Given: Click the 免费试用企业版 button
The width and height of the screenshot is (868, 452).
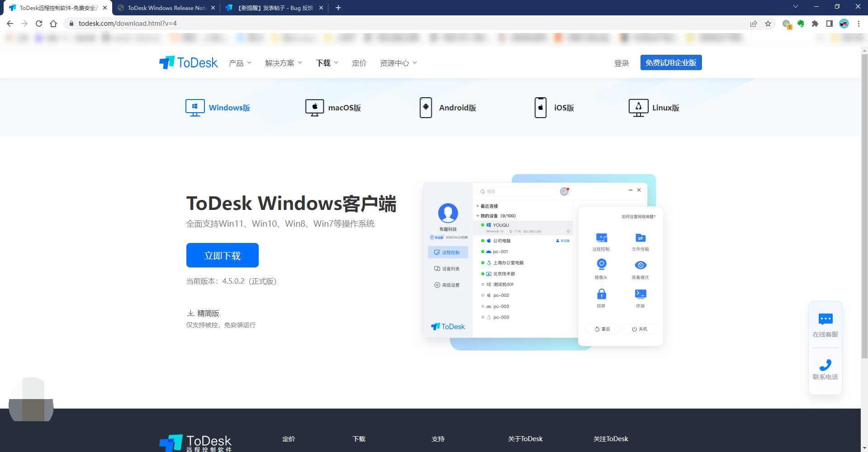Looking at the screenshot, I should click(671, 62).
